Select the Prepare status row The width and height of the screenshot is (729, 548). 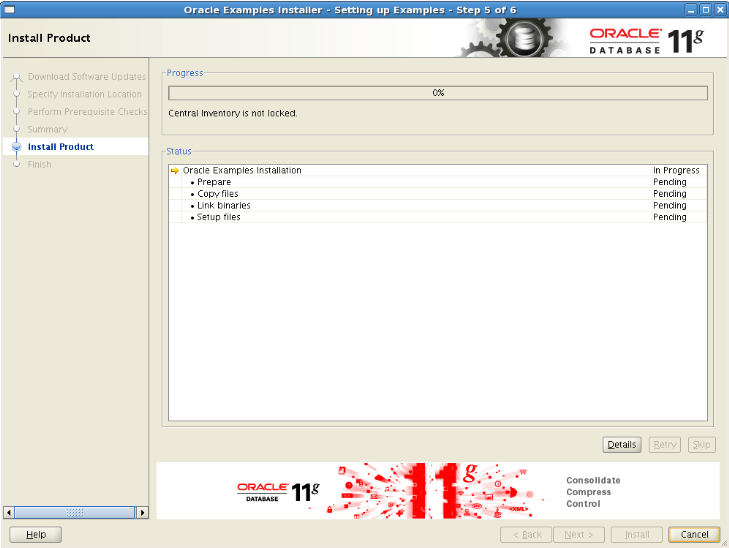[x=437, y=182]
